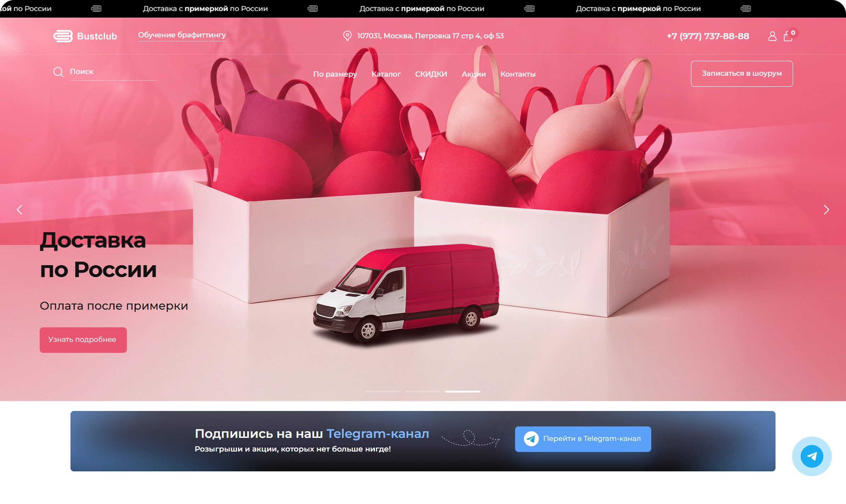Open the Каталог menu item

point(386,74)
